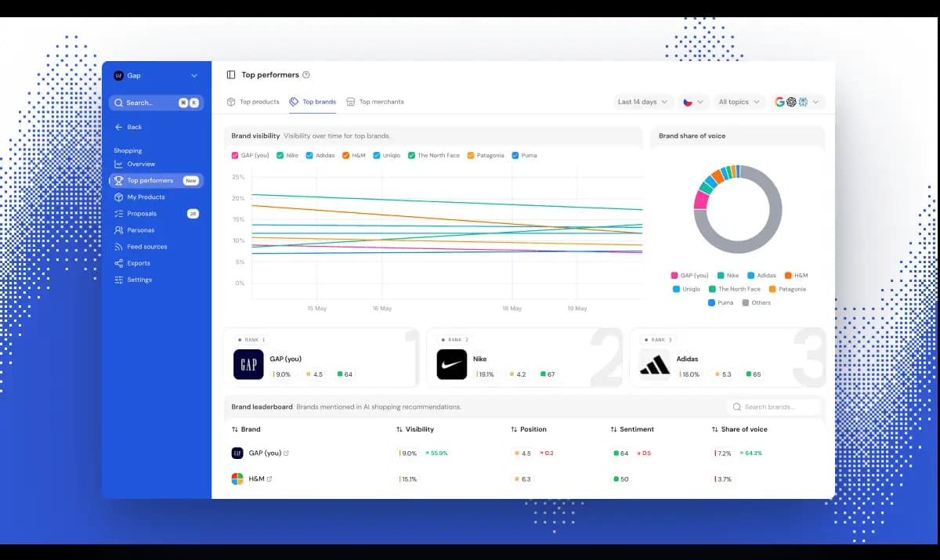940x560 pixels.
Task: Open external link icon next to GAP (you)
Action: pos(286,453)
